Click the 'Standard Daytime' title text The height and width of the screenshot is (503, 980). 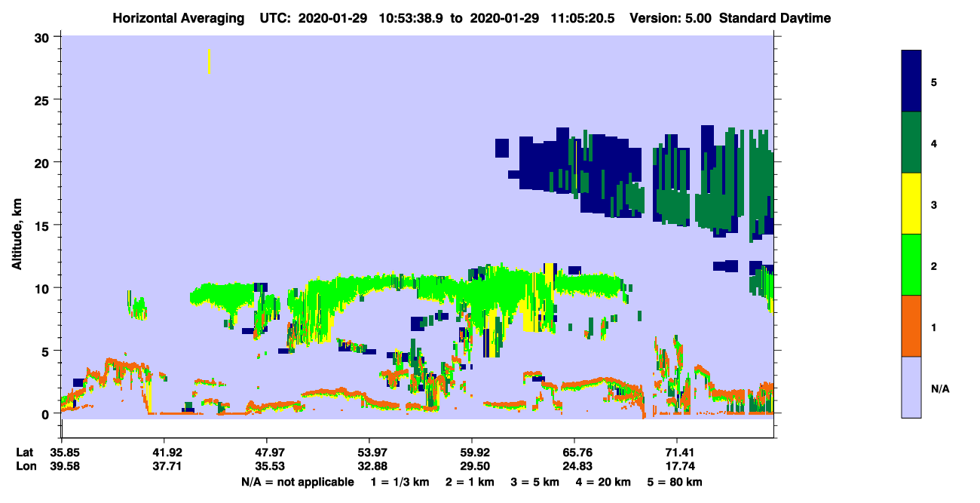(x=775, y=18)
